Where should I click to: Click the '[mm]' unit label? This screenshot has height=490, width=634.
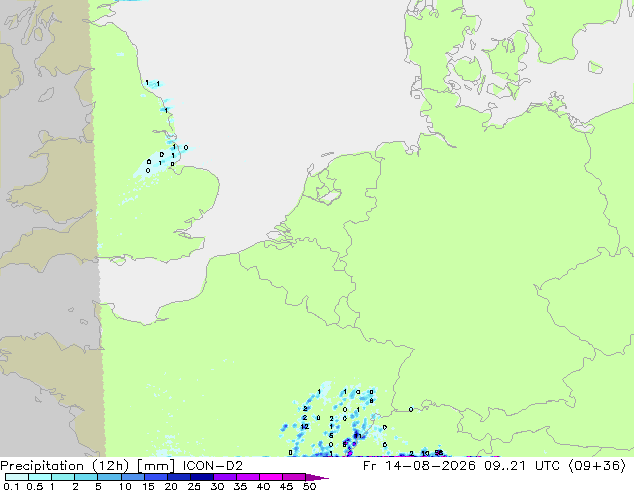click(x=156, y=466)
